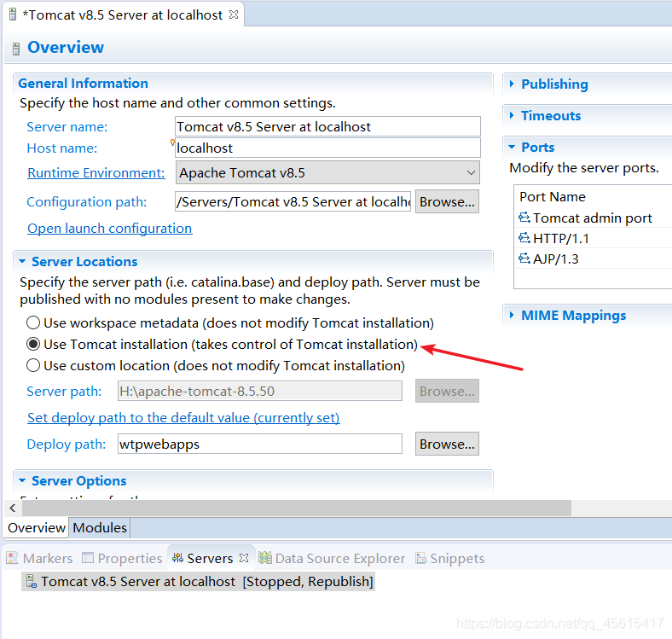Close the Tomcat v8.5 Server editor tab
672x639 pixels.
pyautogui.click(x=234, y=15)
